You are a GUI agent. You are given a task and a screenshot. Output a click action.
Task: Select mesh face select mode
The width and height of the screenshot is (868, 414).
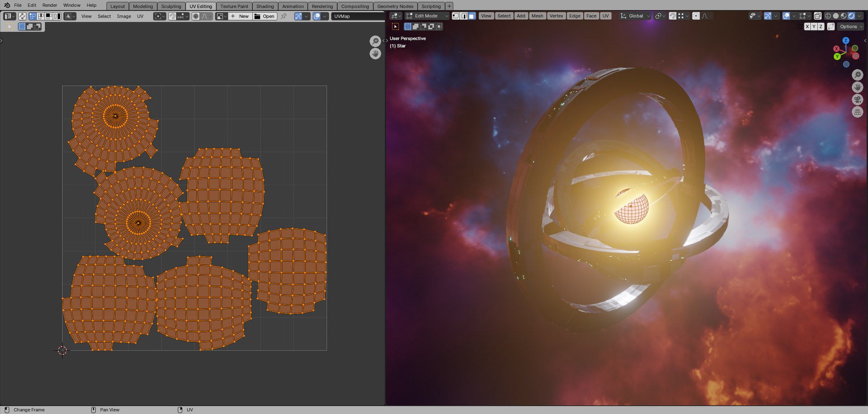[x=472, y=16]
